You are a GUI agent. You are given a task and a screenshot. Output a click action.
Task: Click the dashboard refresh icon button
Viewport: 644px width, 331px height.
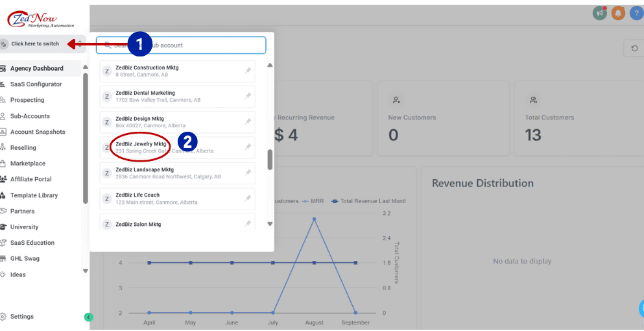pos(634,49)
